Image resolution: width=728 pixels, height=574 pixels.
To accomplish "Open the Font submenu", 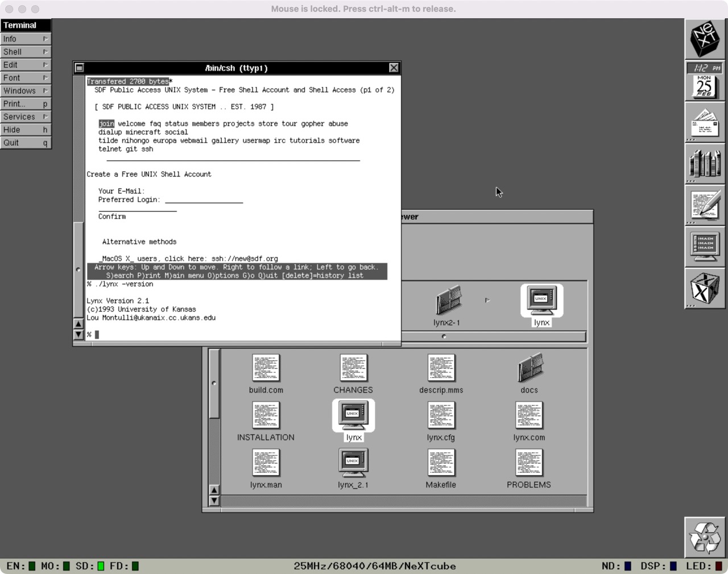I will pos(26,78).
